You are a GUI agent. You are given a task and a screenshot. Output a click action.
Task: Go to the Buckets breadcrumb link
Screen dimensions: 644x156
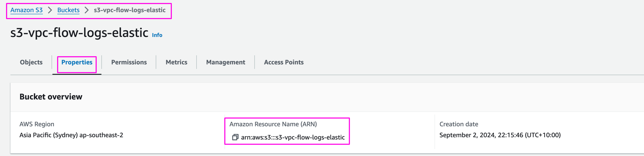68,10
